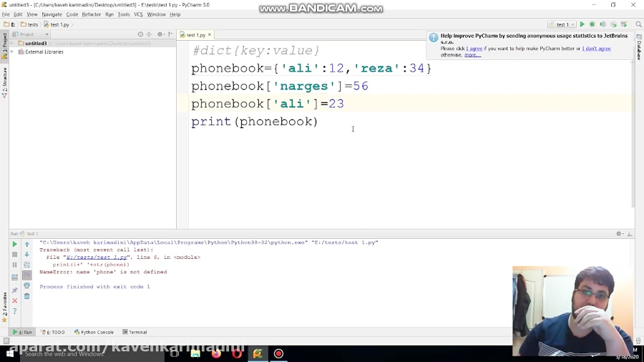Start debugging with the green bug icon

click(592, 24)
